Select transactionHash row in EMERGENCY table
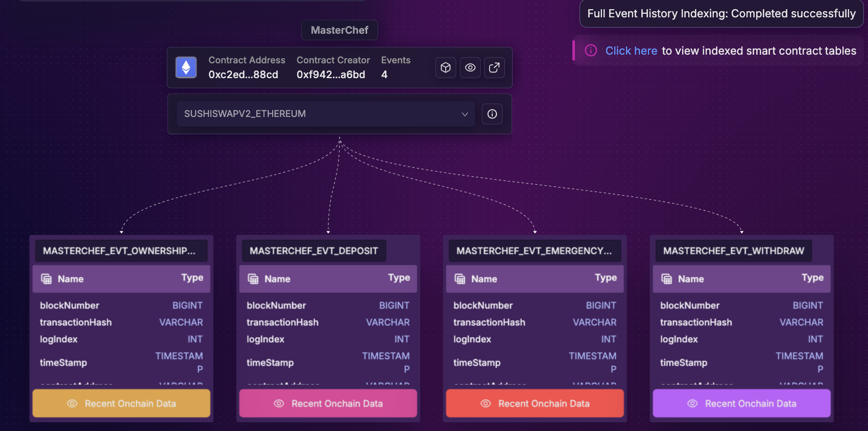 [x=535, y=322]
